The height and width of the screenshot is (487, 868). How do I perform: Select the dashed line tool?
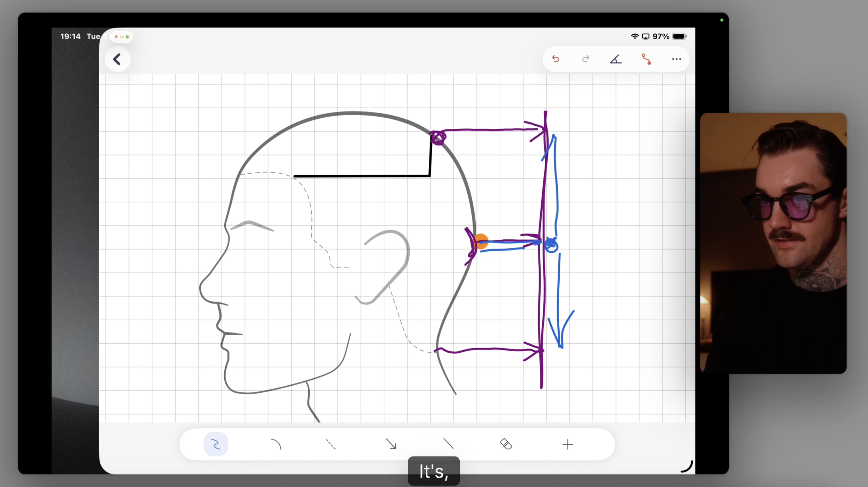331,444
